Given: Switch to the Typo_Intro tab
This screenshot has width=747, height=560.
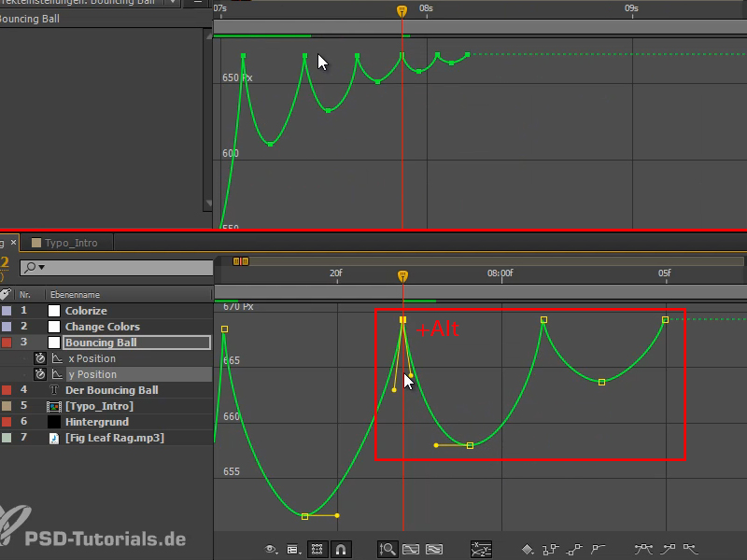Looking at the screenshot, I should click(x=70, y=240).
